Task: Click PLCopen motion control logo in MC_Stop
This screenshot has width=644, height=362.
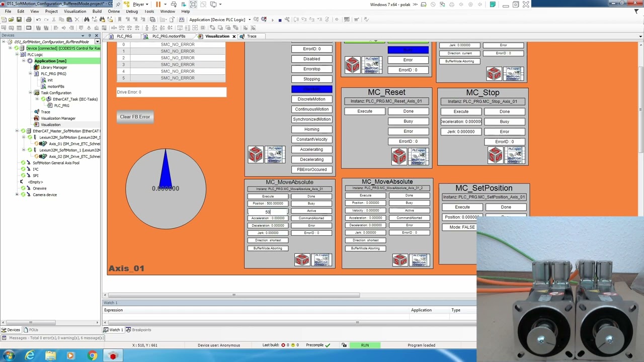Action: [x=514, y=155]
